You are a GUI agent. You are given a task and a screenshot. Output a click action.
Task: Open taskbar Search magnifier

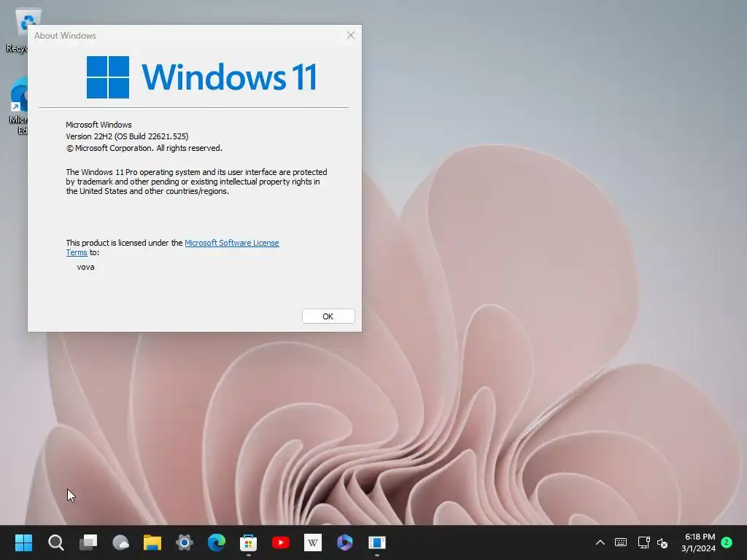tap(55, 542)
